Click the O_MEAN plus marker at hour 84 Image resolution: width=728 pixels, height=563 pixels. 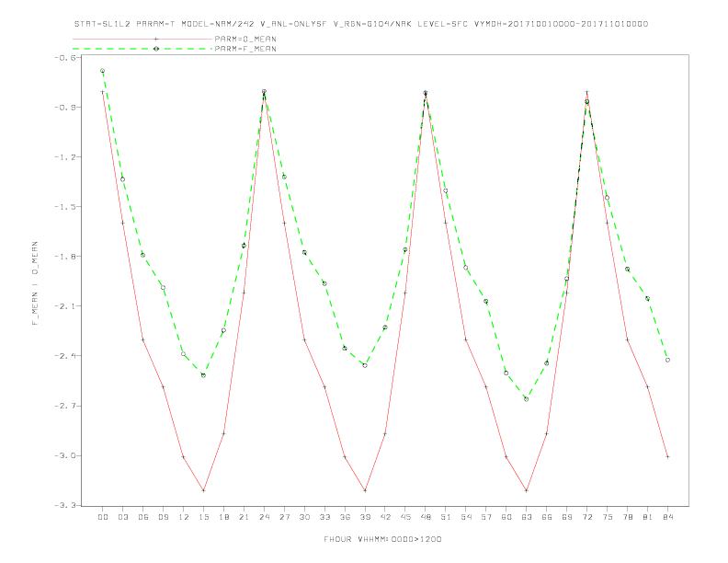point(667,457)
